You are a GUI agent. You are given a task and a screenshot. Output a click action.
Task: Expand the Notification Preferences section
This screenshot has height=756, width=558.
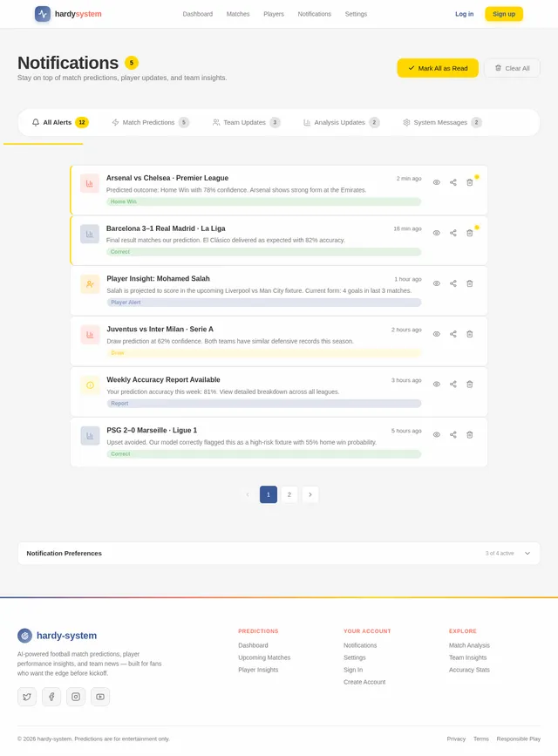pyautogui.click(x=279, y=553)
